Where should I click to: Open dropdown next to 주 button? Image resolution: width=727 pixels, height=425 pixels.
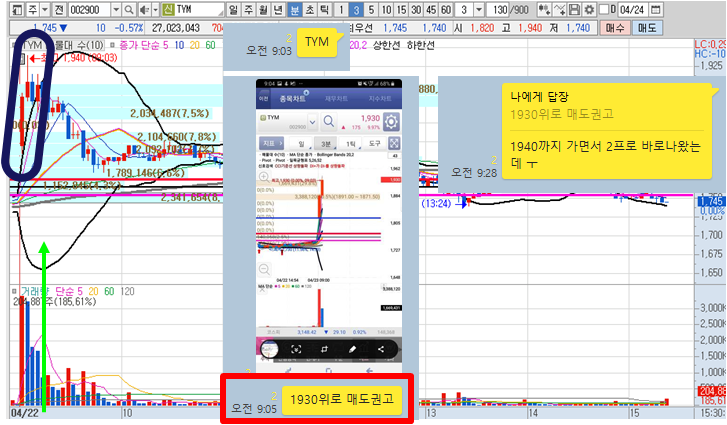45,9
